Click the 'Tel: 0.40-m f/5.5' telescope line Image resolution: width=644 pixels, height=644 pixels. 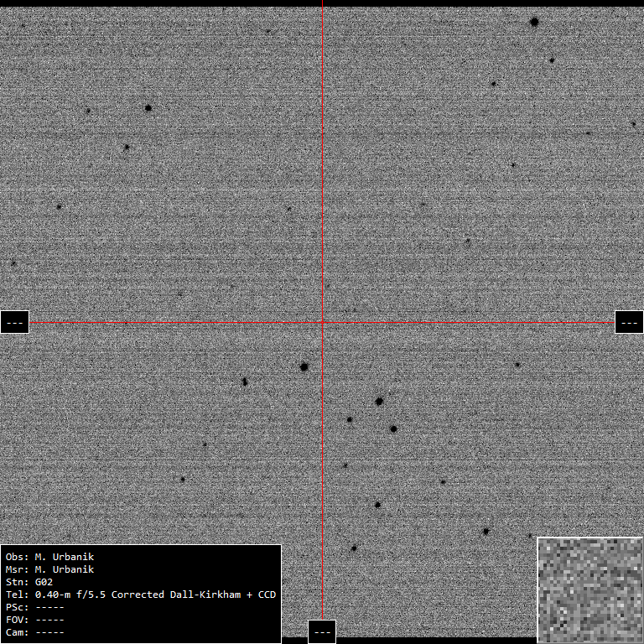pos(141,595)
